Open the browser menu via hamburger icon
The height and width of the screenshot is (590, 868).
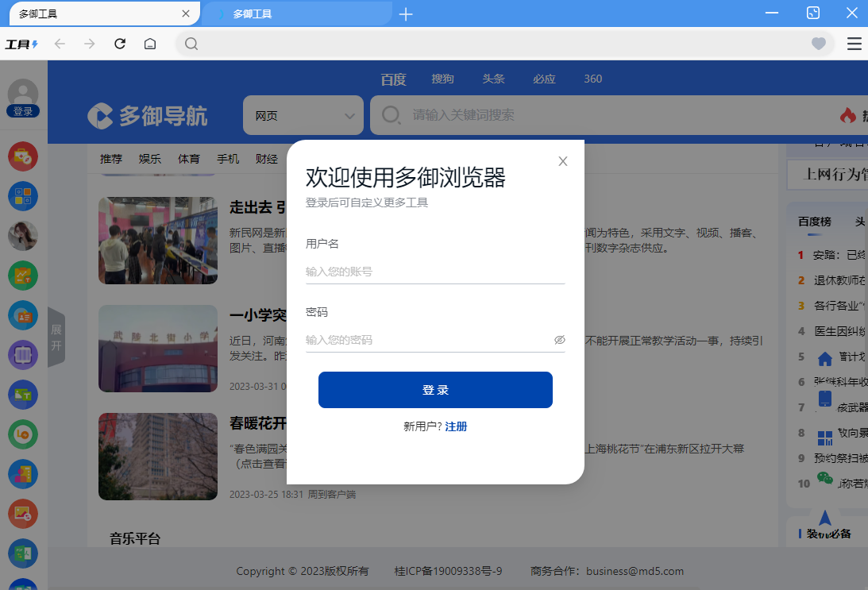(854, 44)
